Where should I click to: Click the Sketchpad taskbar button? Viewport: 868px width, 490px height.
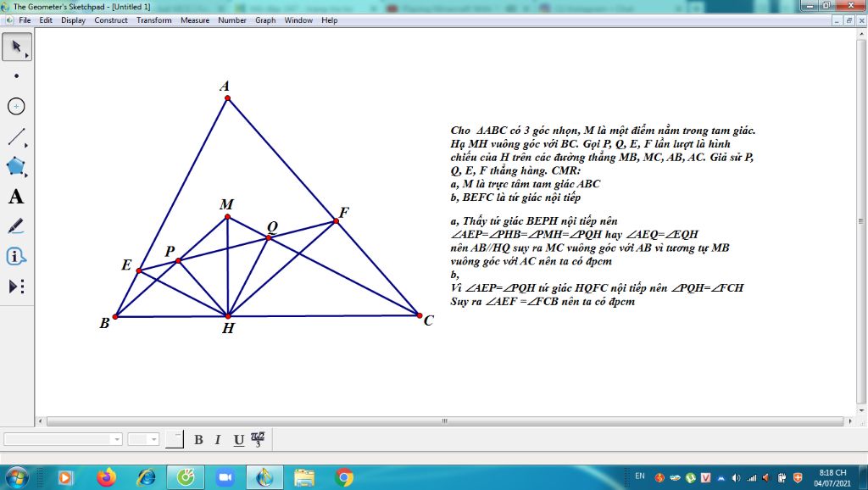(x=264, y=477)
